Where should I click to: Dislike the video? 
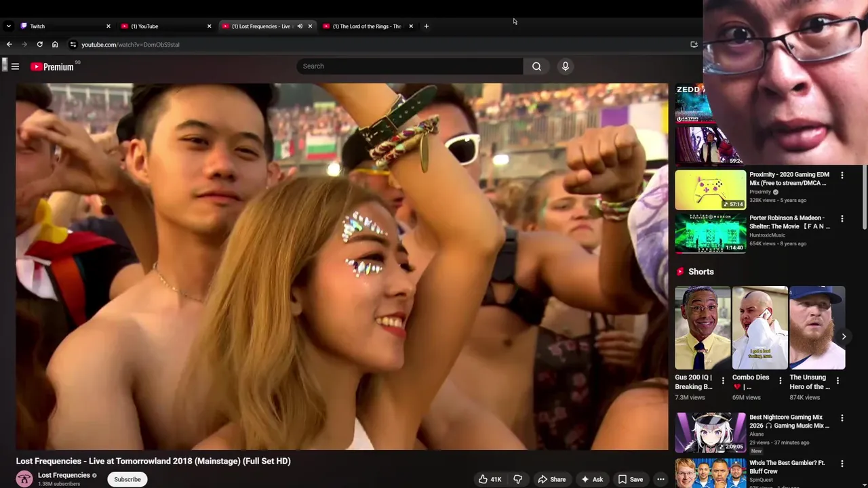click(x=517, y=479)
